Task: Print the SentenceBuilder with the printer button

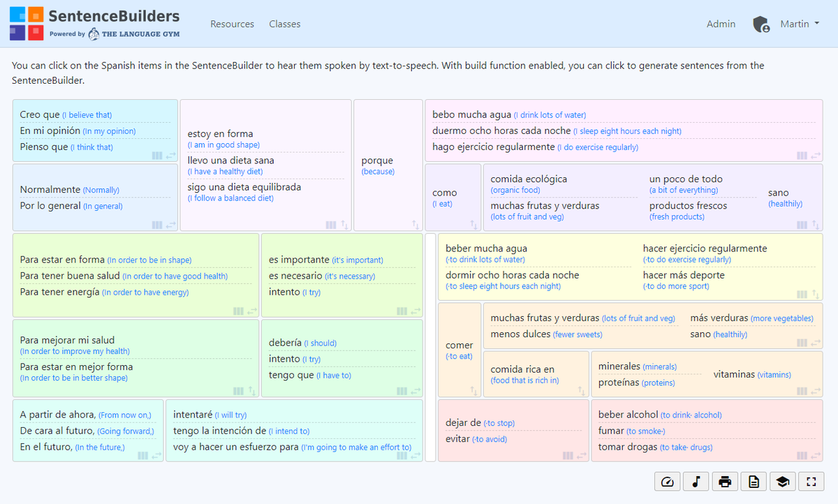Action: (725, 481)
